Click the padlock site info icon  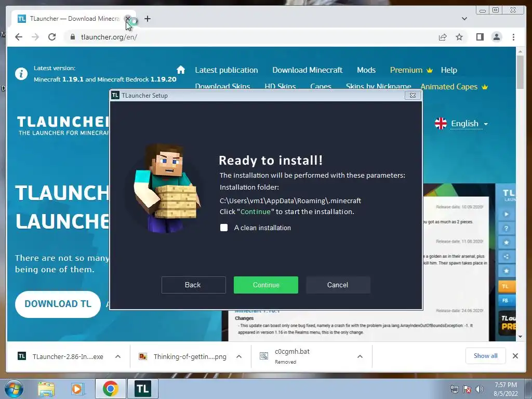coord(72,37)
